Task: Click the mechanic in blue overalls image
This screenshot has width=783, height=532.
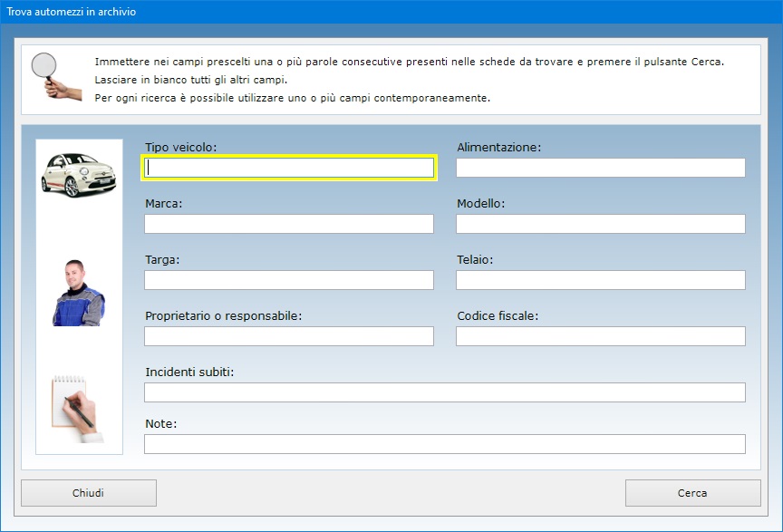Action: [79, 293]
